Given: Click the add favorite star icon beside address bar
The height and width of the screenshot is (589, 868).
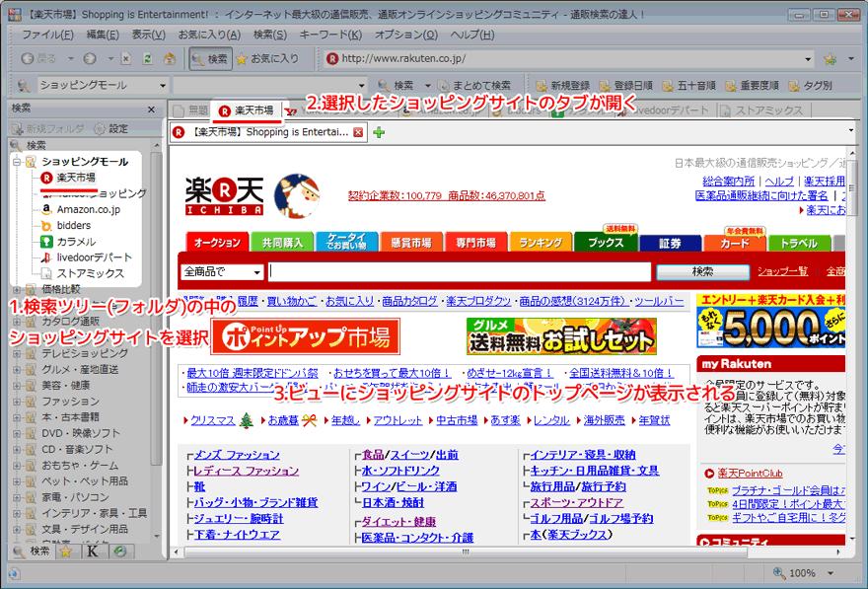Looking at the screenshot, I should (x=830, y=58).
